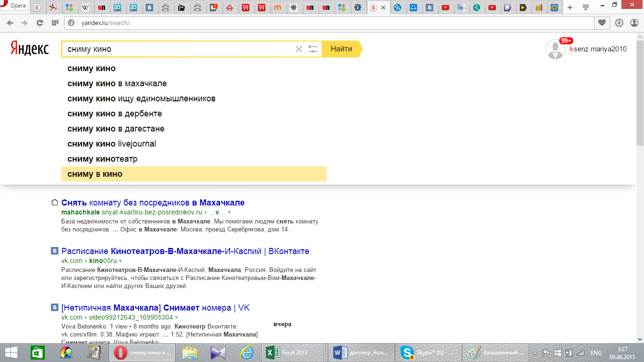The height and width of the screenshot is (362, 644).
Task: Open Speed Dial grid icon
Action: pyautogui.click(x=55, y=23)
